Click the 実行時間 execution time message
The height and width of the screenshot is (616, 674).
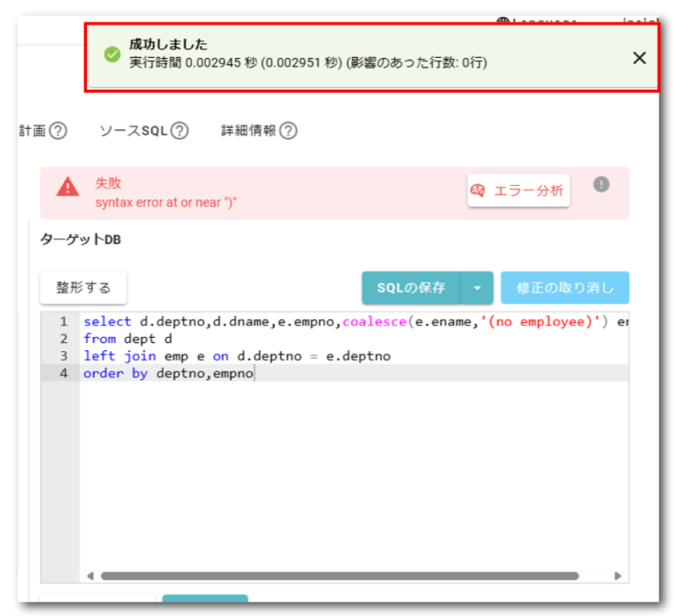(x=308, y=63)
